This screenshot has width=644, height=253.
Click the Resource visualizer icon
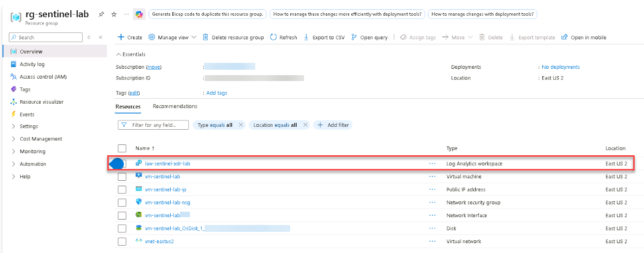pos(14,102)
